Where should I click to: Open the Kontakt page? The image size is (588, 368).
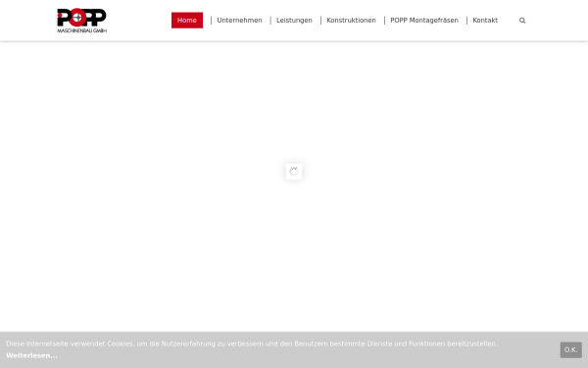point(485,21)
